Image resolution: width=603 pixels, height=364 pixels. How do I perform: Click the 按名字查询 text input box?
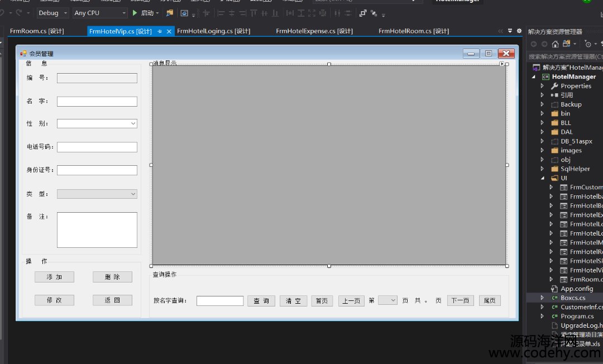click(x=220, y=301)
